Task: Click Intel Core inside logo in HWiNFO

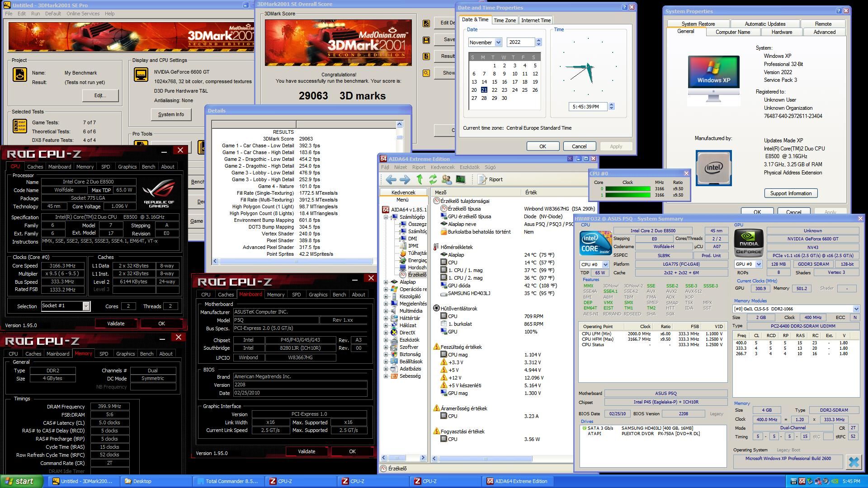Action: [595, 243]
